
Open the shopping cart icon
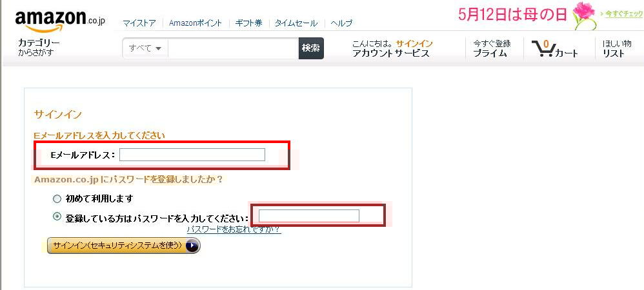click(543, 48)
